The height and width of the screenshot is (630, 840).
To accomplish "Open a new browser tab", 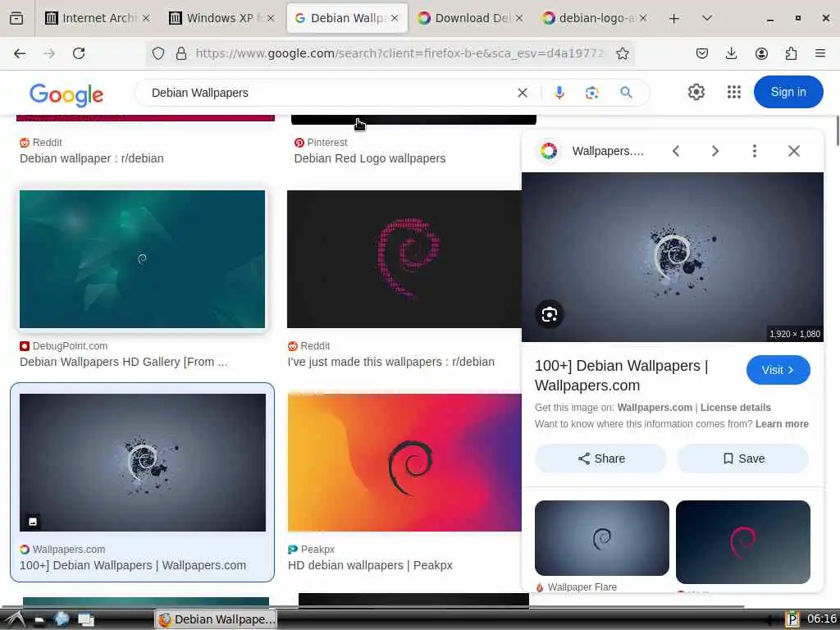I will [x=674, y=19].
